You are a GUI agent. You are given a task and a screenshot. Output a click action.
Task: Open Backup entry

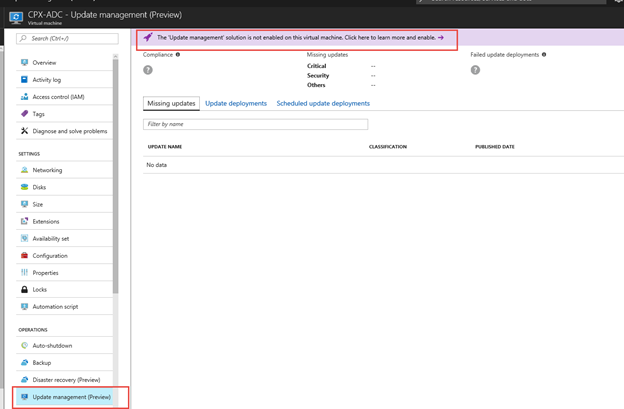click(66, 362)
